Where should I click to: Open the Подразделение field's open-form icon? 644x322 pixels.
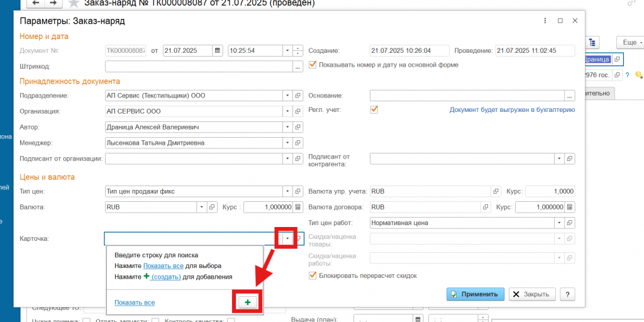pyautogui.click(x=298, y=96)
